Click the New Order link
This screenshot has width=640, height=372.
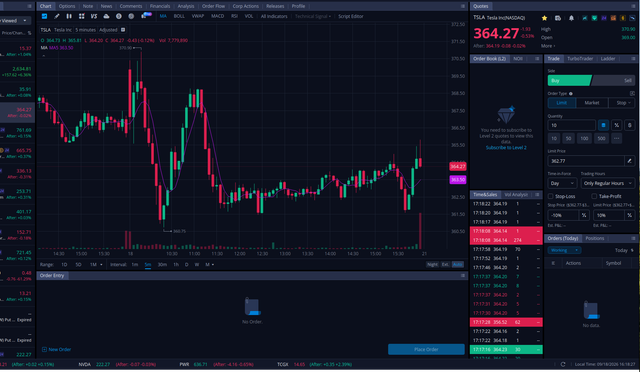coord(60,350)
